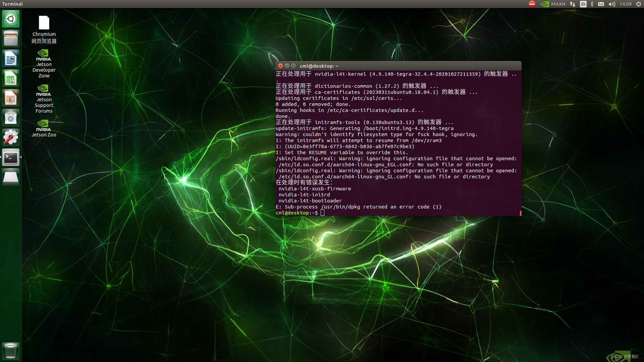Click the Terminal label in top panel

coord(12,4)
